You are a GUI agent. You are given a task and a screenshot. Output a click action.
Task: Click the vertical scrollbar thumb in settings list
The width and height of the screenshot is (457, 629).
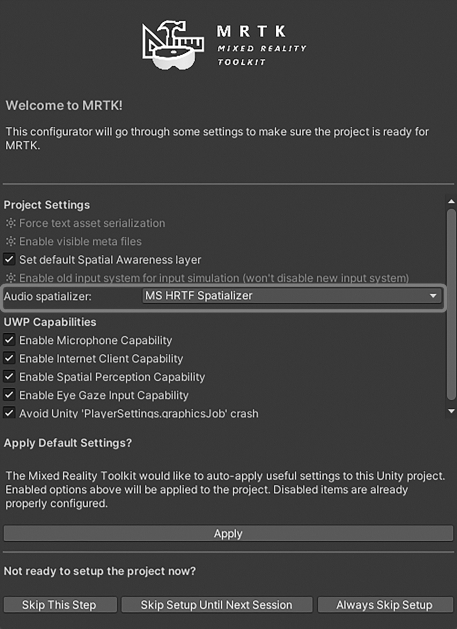451,304
